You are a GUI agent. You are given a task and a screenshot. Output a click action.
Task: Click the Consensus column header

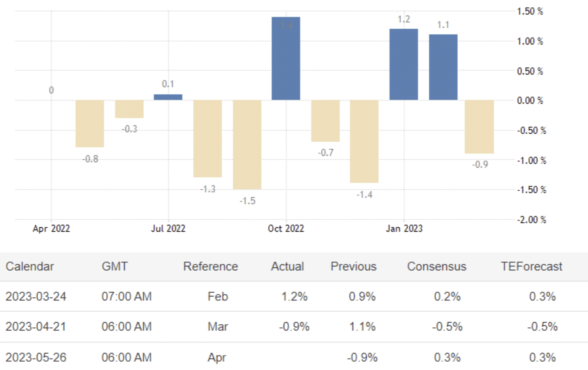click(x=436, y=266)
